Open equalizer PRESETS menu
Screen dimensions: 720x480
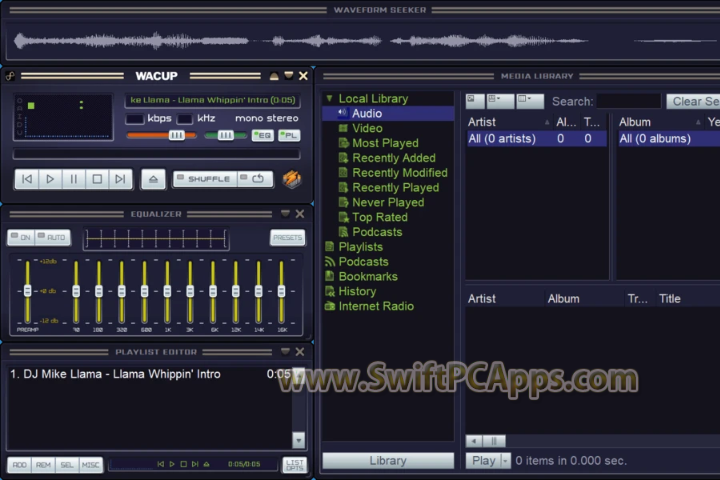287,237
